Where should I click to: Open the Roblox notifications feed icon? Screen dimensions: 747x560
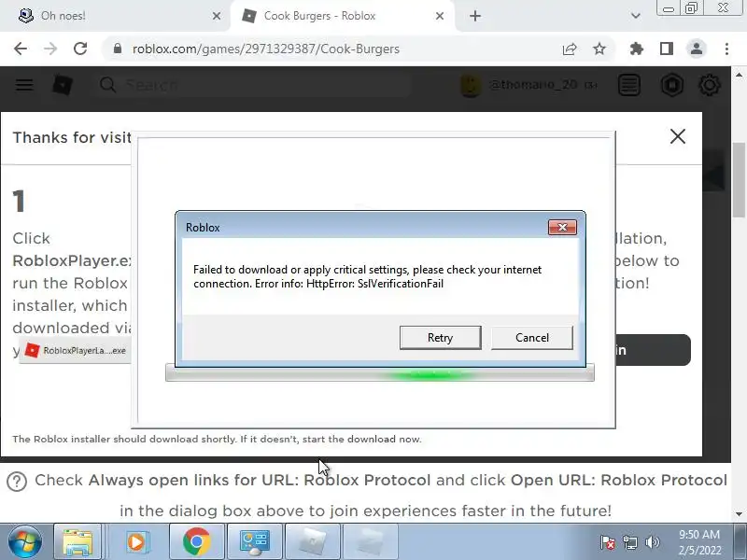pos(629,85)
